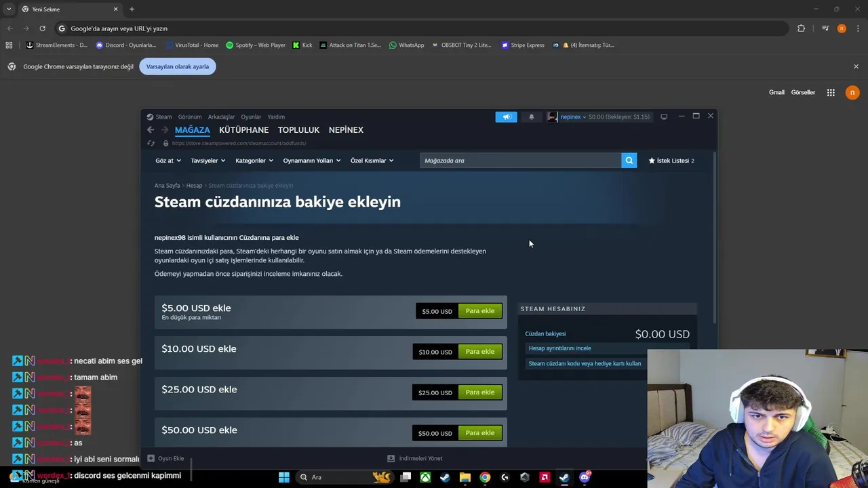
Task: Expand the Oynamanın Yolları dropdown
Action: click(312, 161)
